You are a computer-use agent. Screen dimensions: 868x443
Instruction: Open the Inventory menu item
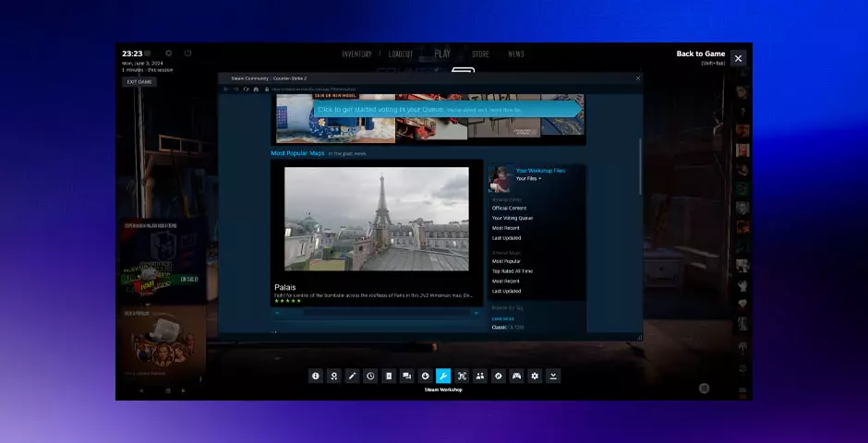[356, 54]
